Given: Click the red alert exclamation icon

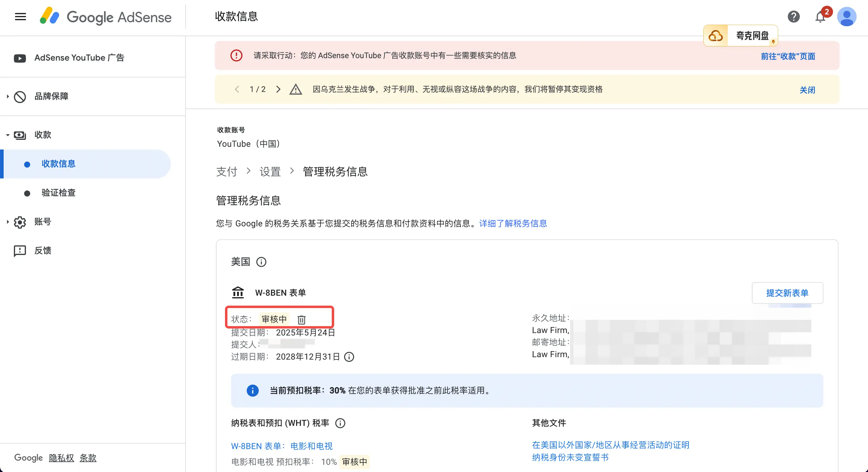Looking at the screenshot, I should 236,55.
